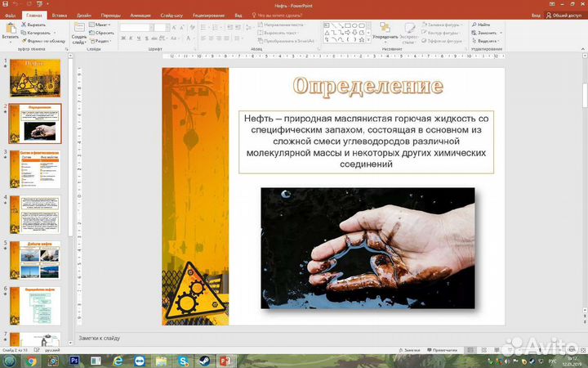This screenshot has width=588, height=368.
Task: Select the rectangle shape in shapes gallery
Action: [348, 25]
